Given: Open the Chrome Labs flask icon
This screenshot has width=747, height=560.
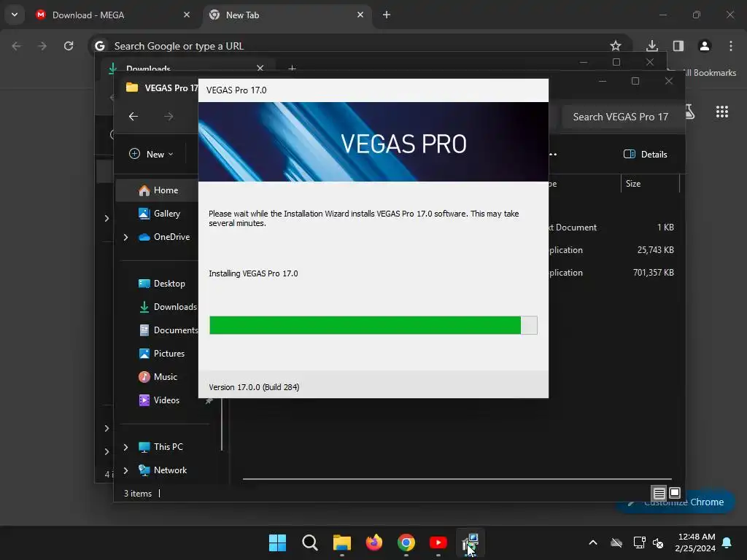Looking at the screenshot, I should pos(690,112).
